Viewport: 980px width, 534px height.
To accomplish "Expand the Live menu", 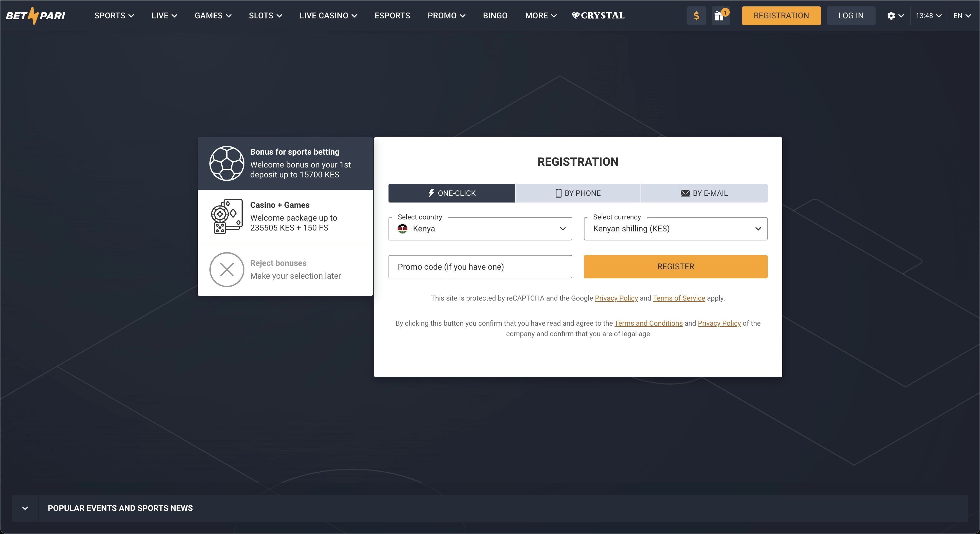I will pyautogui.click(x=164, y=15).
